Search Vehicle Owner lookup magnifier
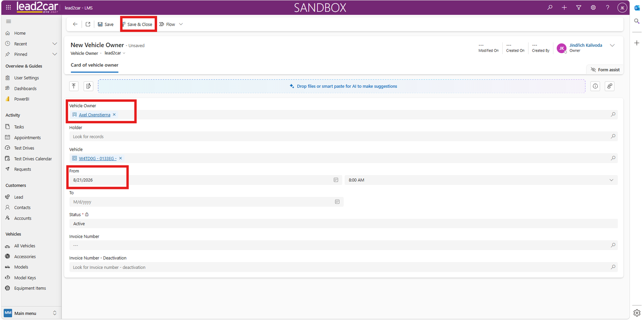The height and width of the screenshot is (320, 644). [613, 114]
